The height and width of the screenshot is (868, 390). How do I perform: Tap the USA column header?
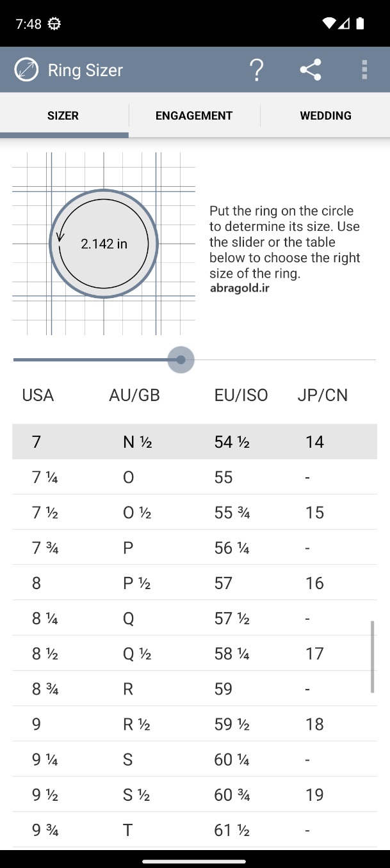(x=38, y=395)
